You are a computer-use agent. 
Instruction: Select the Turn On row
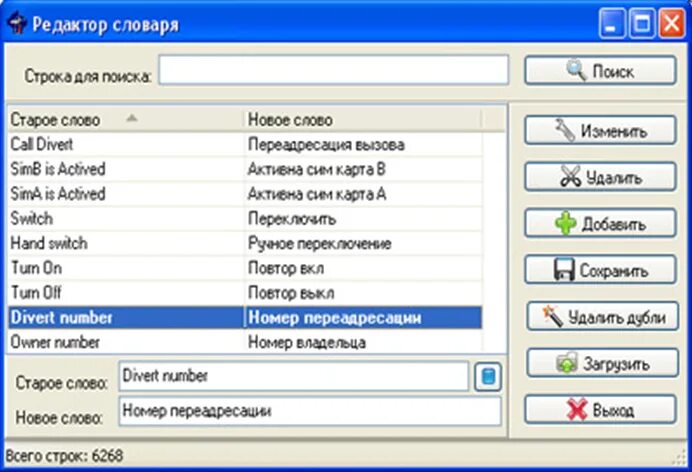245,268
